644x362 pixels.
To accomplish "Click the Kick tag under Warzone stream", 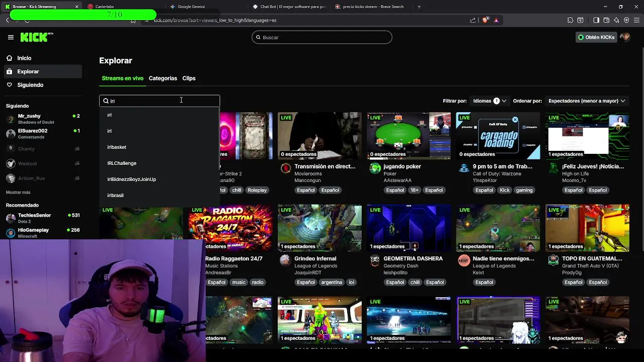I will pyautogui.click(x=505, y=191).
